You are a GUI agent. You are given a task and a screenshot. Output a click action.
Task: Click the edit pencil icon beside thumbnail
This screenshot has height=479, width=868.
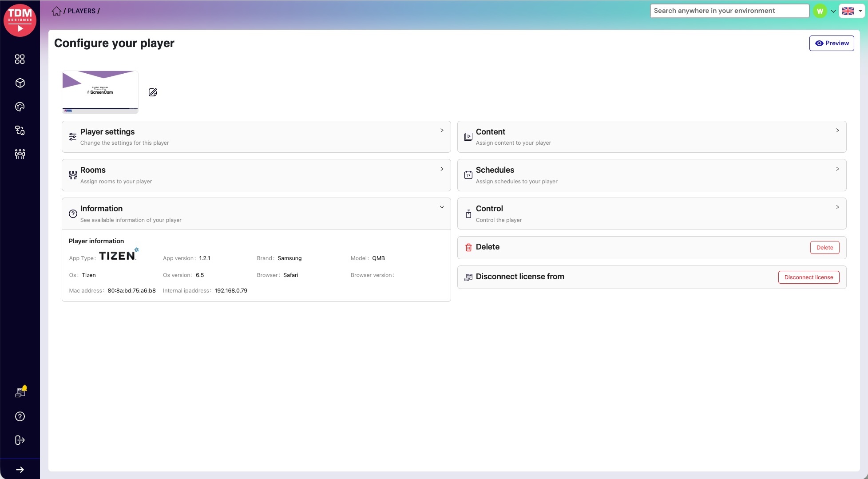(x=153, y=92)
